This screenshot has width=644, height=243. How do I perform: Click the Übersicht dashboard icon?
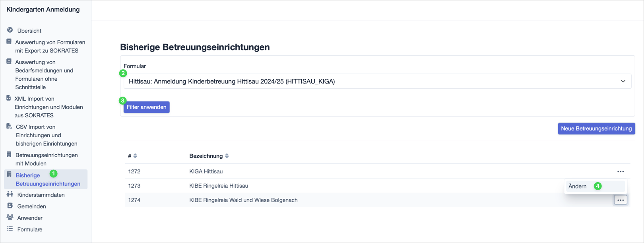10,30
